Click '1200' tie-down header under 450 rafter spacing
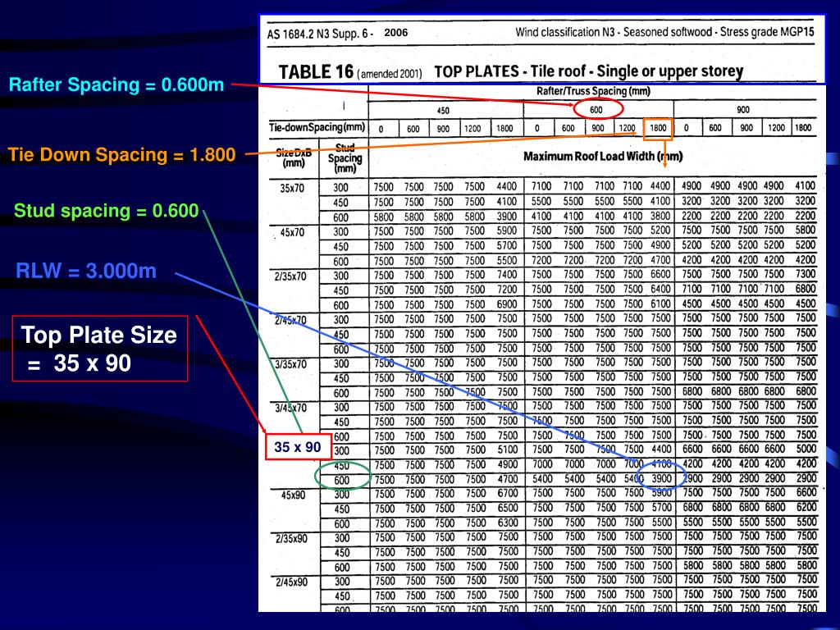 (x=472, y=129)
